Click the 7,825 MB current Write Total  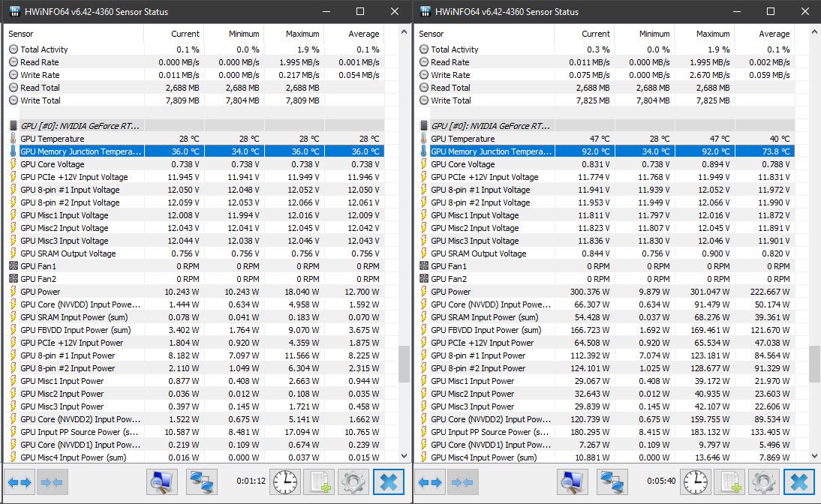click(x=593, y=100)
